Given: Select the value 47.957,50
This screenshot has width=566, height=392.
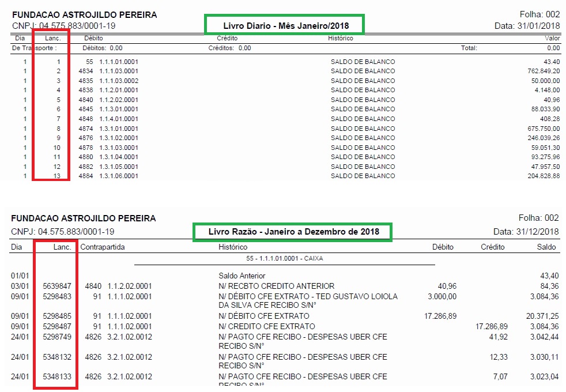Looking at the screenshot, I should coord(545,167).
